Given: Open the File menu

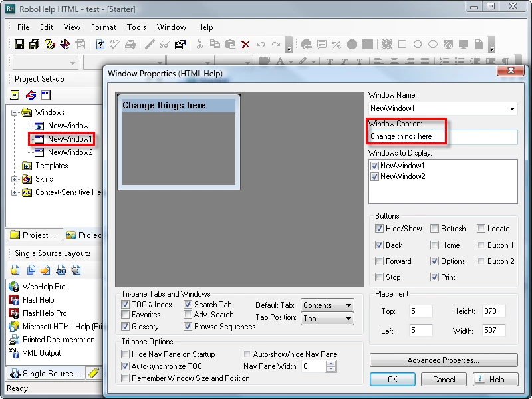Looking at the screenshot, I should 23,27.
